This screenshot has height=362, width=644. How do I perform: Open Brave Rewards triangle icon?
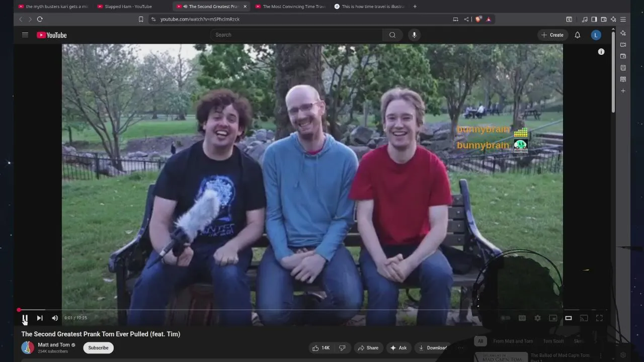pyautogui.click(x=488, y=19)
